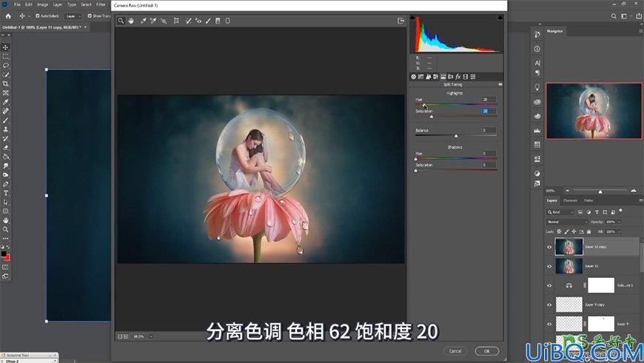Hide the Layer 9 layer

click(549, 324)
